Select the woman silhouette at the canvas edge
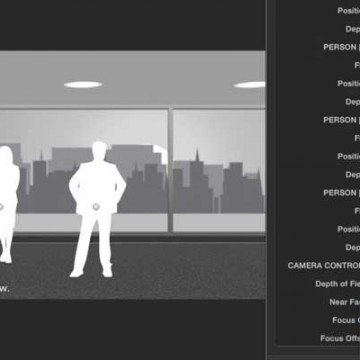Image resolution: width=360 pixels, height=360 pixels. coord(8,204)
